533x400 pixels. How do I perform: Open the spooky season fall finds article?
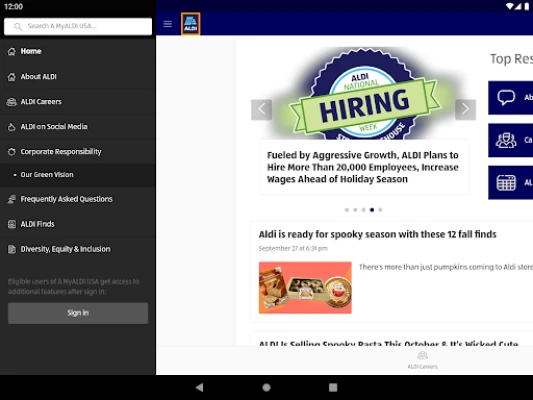coord(377,234)
